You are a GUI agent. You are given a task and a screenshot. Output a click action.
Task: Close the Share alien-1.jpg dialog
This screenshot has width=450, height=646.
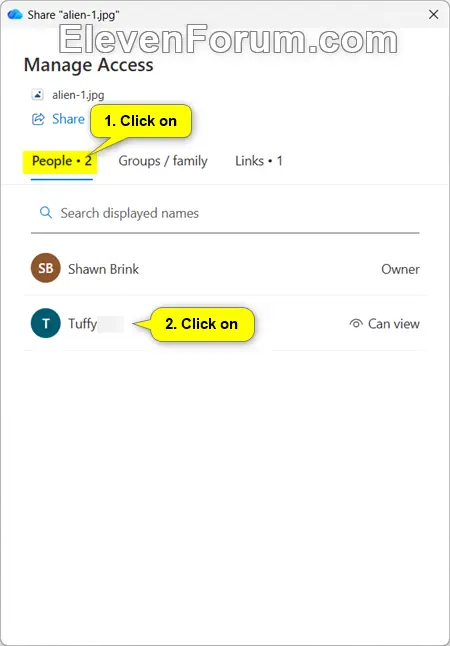434,15
